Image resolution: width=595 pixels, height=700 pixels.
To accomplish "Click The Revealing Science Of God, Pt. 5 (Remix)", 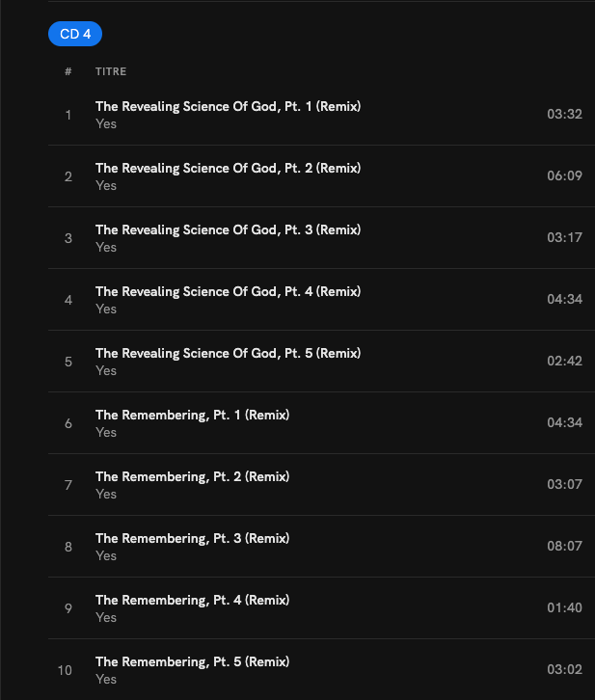I will 228,353.
